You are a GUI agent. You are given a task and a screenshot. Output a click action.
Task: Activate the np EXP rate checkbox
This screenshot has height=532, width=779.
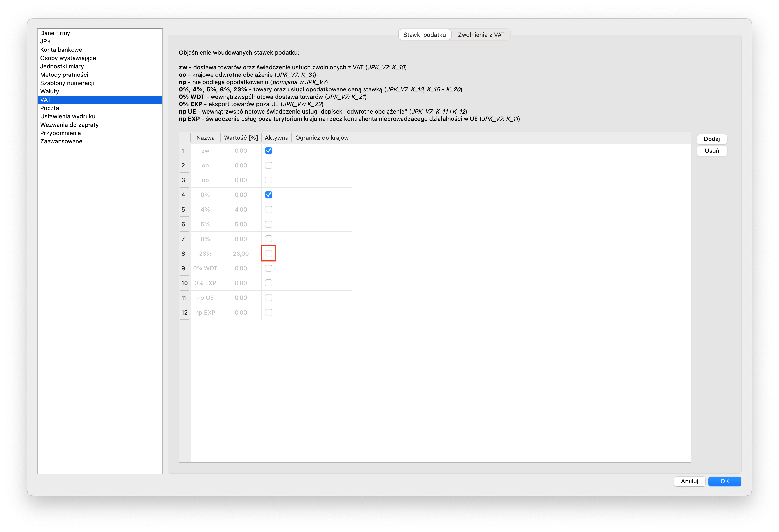(x=268, y=313)
